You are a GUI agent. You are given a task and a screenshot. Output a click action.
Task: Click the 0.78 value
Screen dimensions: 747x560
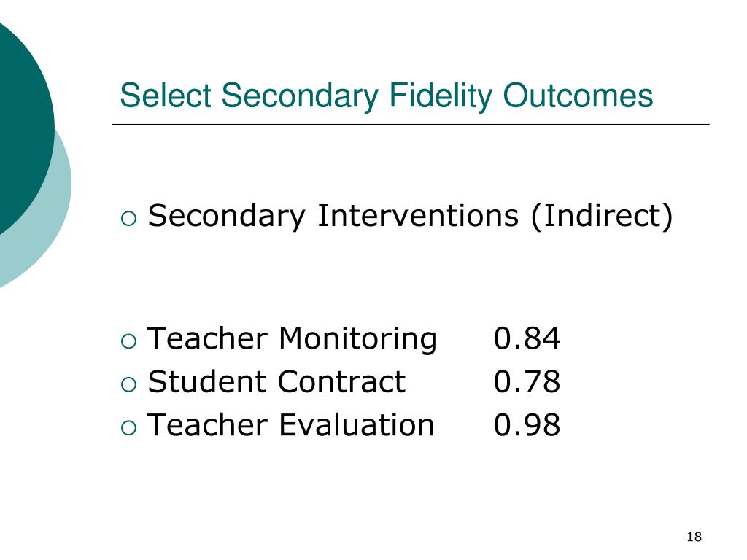(x=527, y=382)
